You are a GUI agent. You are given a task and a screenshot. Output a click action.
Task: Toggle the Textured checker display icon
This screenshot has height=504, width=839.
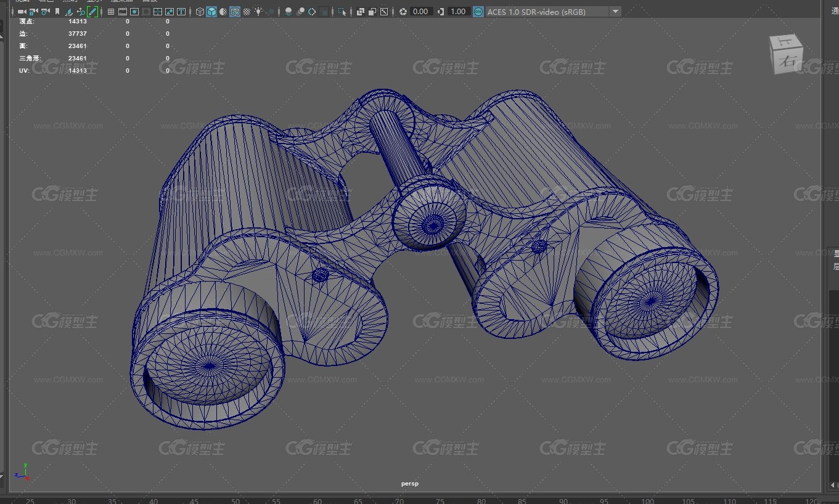pyautogui.click(x=247, y=12)
